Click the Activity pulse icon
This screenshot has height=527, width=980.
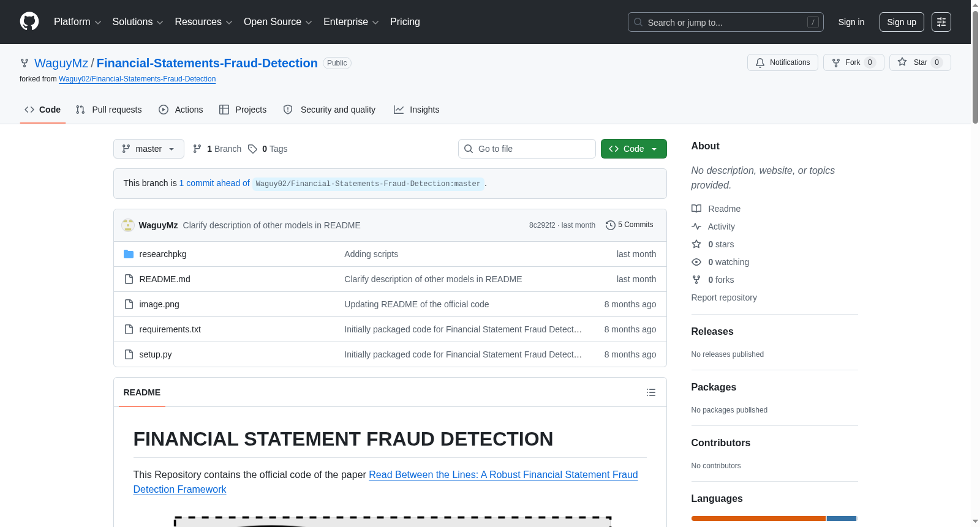pyautogui.click(x=696, y=226)
